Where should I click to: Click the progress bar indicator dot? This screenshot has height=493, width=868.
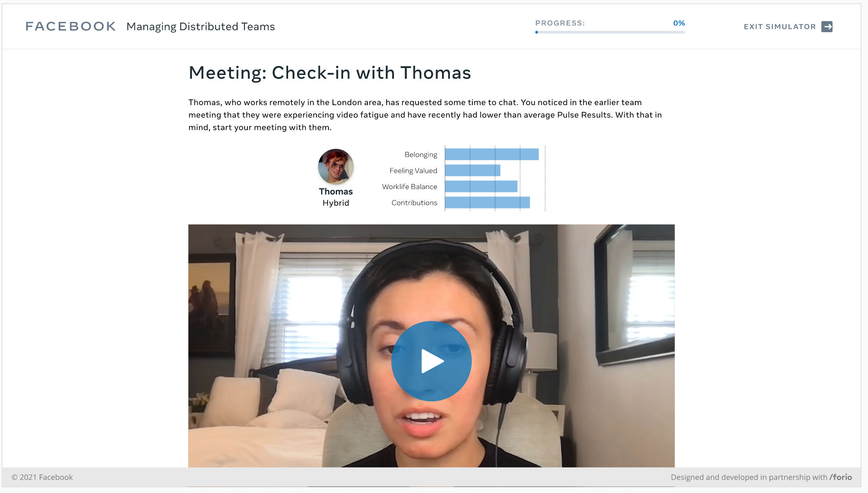(x=537, y=33)
